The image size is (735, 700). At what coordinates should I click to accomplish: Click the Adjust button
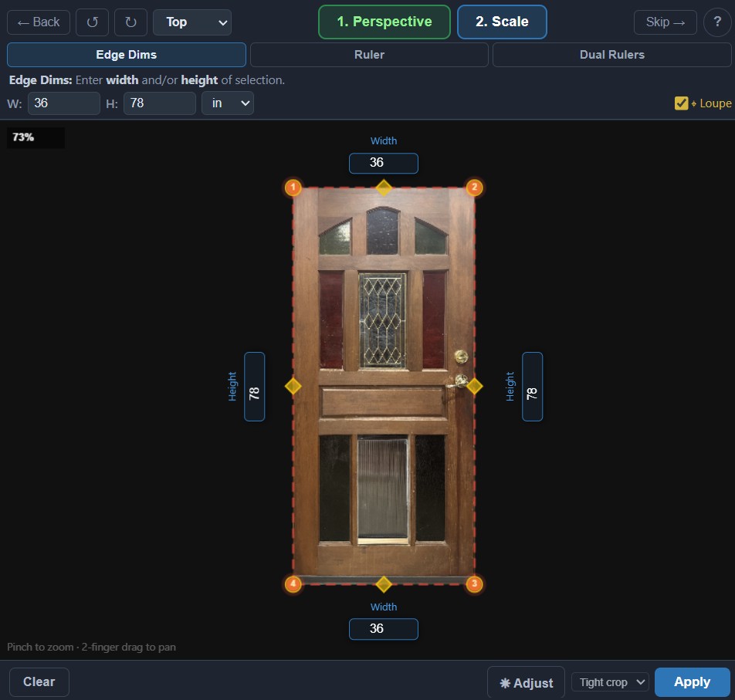[526, 682]
